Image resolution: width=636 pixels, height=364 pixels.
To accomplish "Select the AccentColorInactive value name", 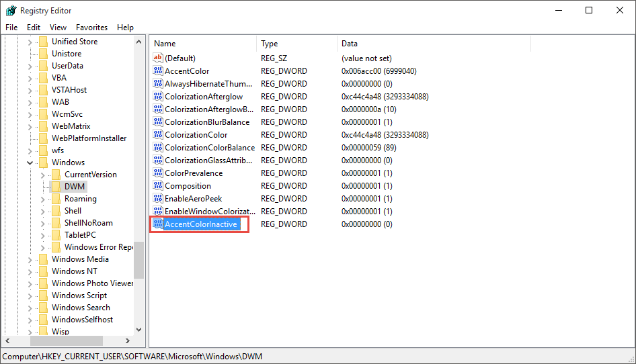I will coord(201,224).
